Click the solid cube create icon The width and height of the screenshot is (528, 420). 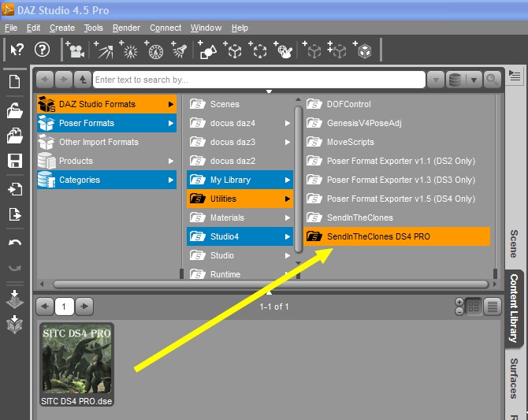363,50
